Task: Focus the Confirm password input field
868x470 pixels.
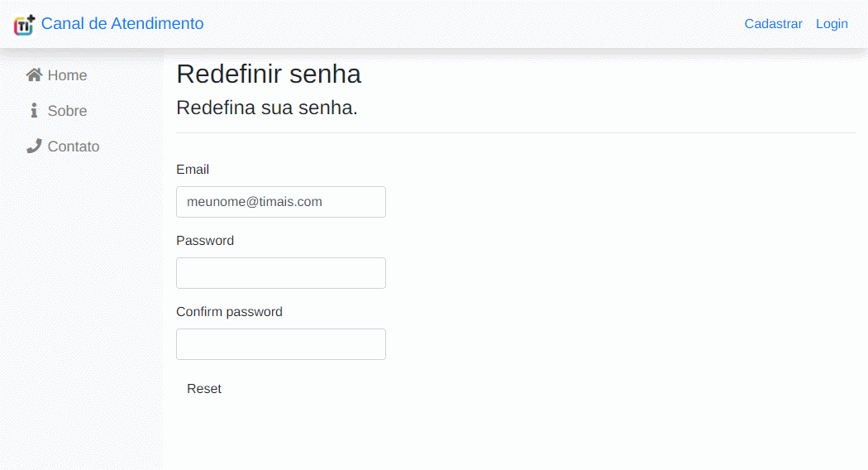Action: coord(281,344)
